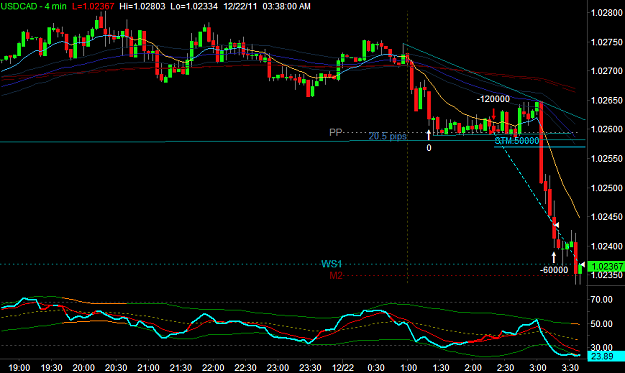
Task: Click the white up arrow above 0 label
Action: (x=428, y=135)
